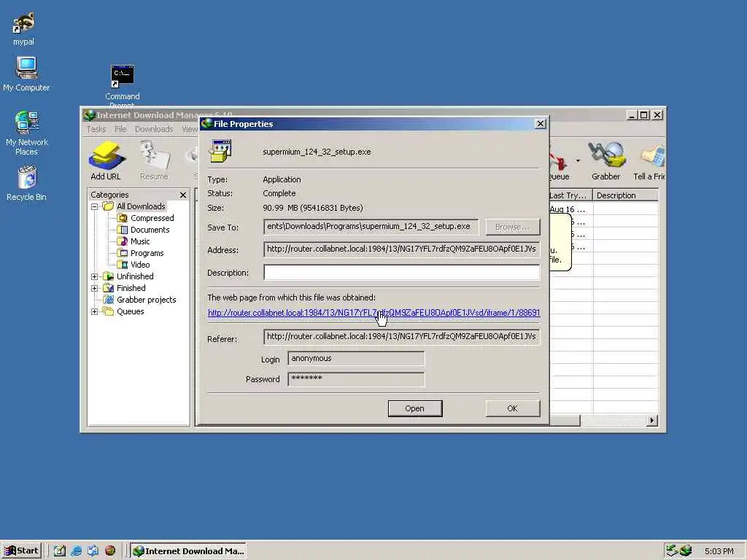747x560 pixels.
Task: Select the My Computer desktop icon
Action: [26, 74]
